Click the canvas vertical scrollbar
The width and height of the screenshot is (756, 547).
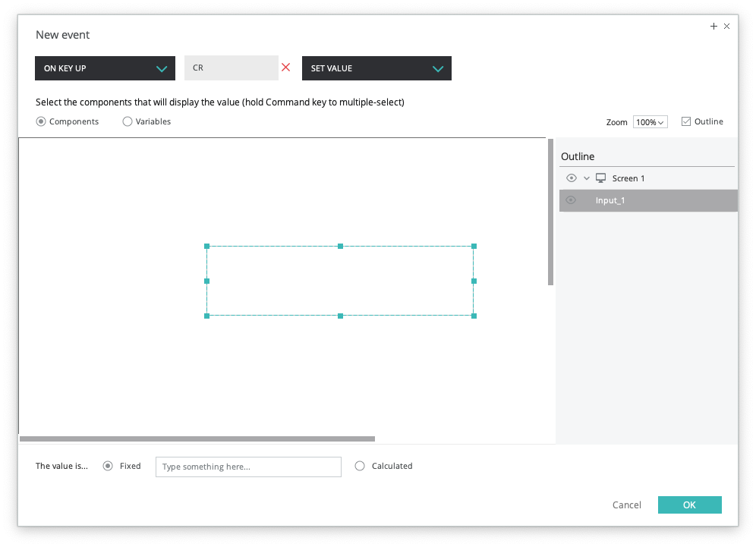click(x=550, y=212)
